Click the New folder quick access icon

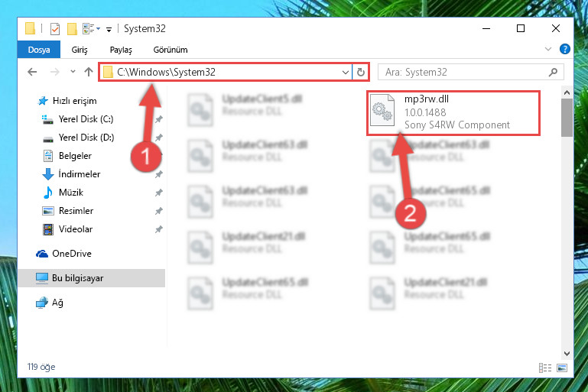pos(72,28)
